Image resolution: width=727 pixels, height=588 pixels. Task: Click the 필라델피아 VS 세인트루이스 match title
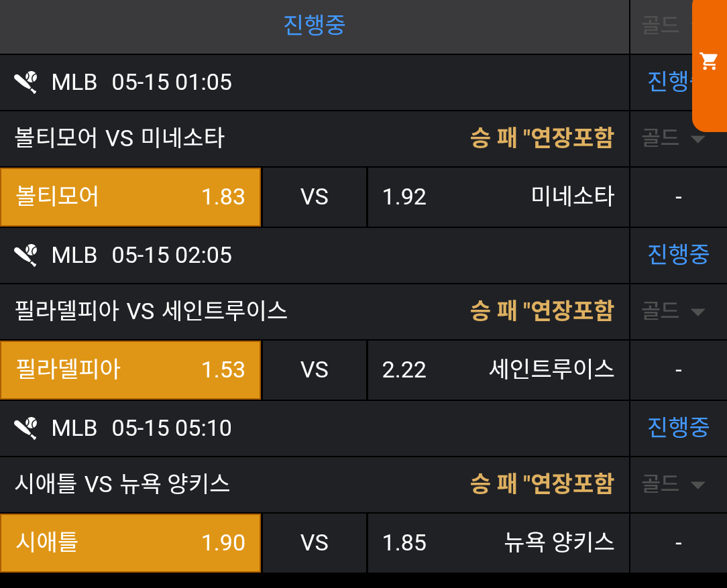151,311
